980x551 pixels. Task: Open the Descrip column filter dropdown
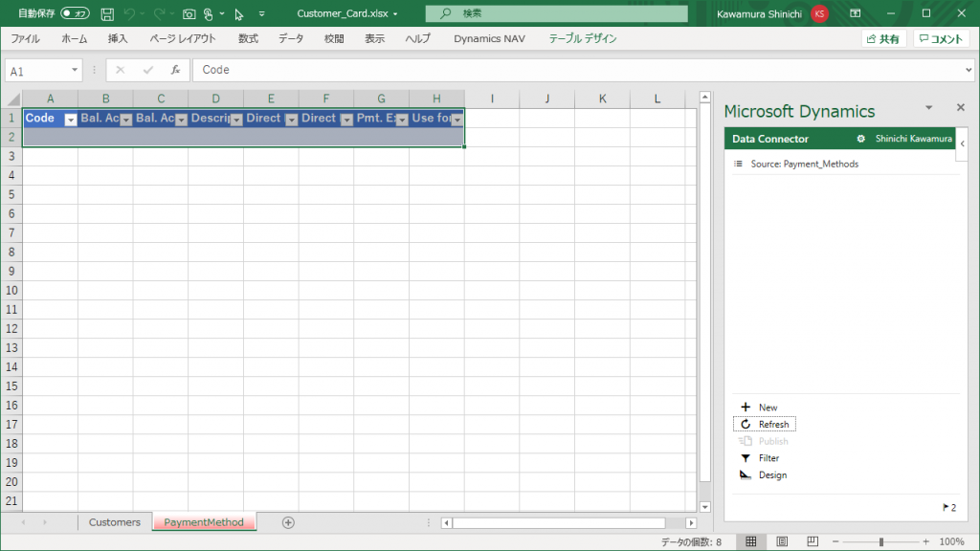[x=236, y=120]
